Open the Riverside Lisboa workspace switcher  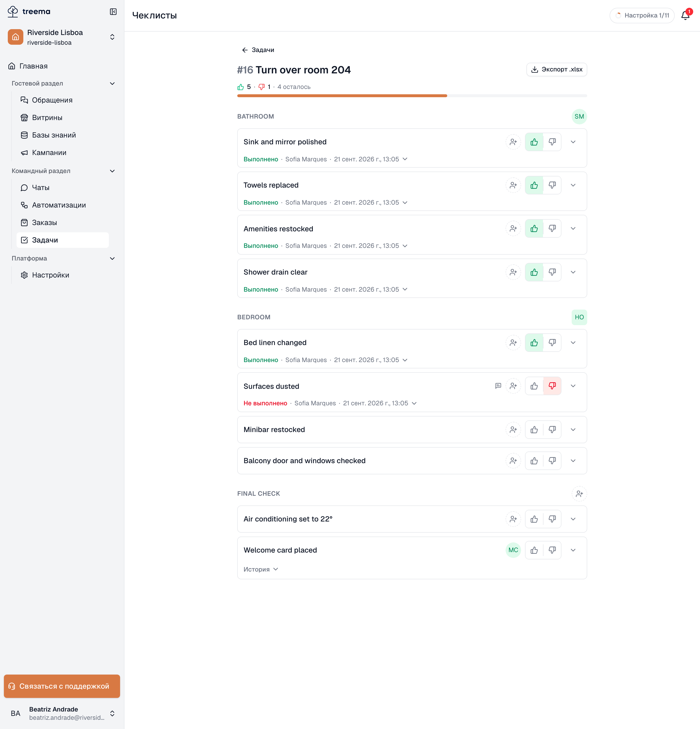[62, 37]
